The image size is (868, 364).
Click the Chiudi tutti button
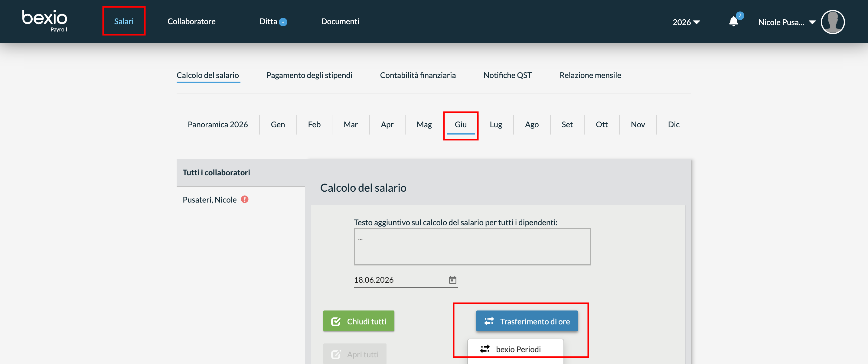coord(358,321)
